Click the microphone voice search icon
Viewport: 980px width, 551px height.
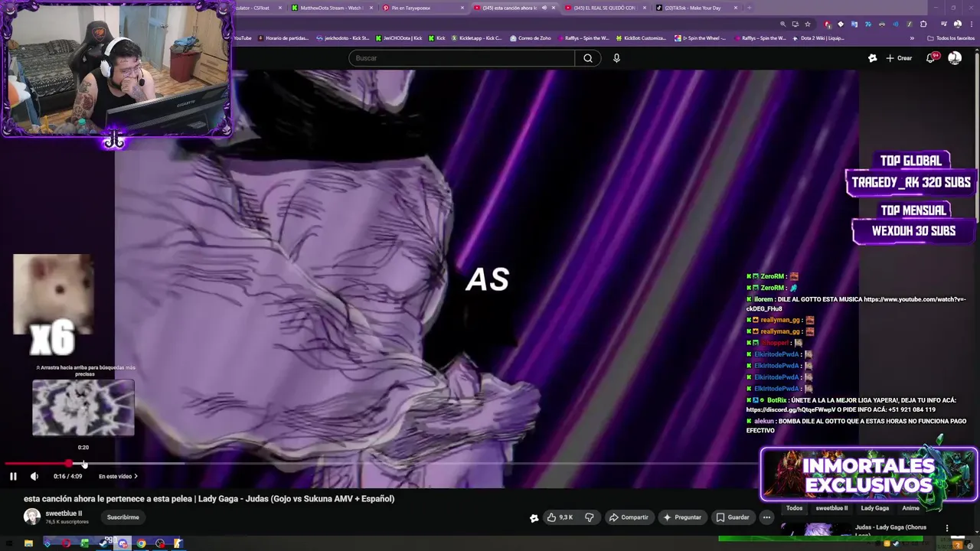[x=616, y=58]
